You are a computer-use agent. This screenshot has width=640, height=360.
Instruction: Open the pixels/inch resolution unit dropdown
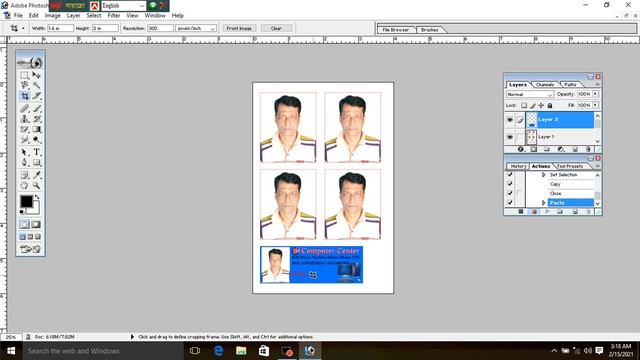[196, 28]
